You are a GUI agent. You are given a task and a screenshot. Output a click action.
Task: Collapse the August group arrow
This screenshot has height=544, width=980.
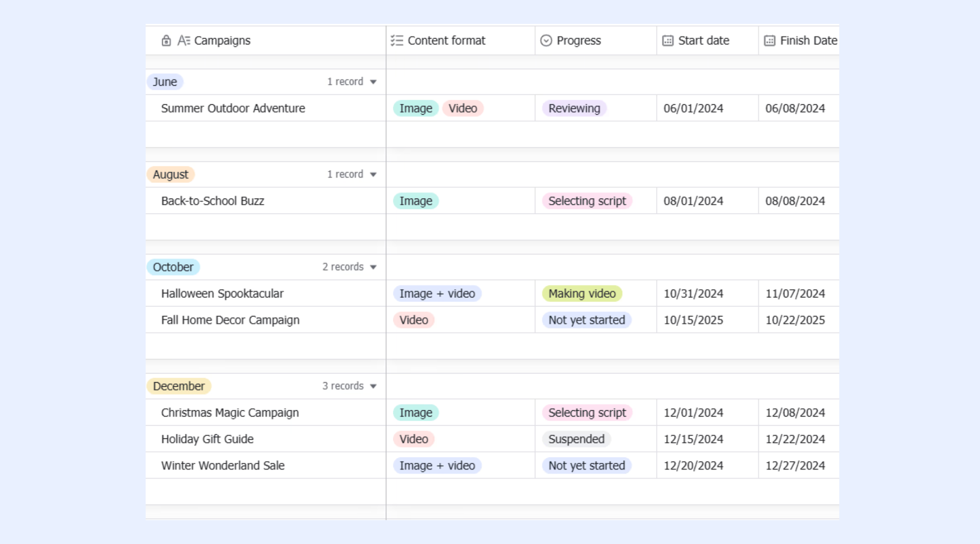pyautogui.click(x=373, y=175)
